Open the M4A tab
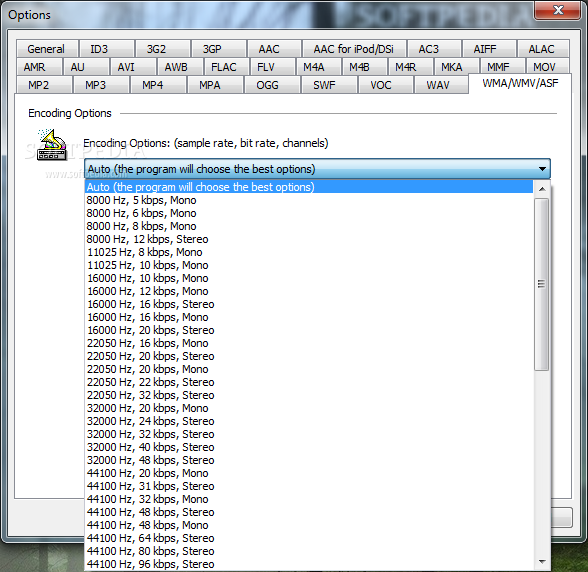588x572 pixels. point(319,67)
